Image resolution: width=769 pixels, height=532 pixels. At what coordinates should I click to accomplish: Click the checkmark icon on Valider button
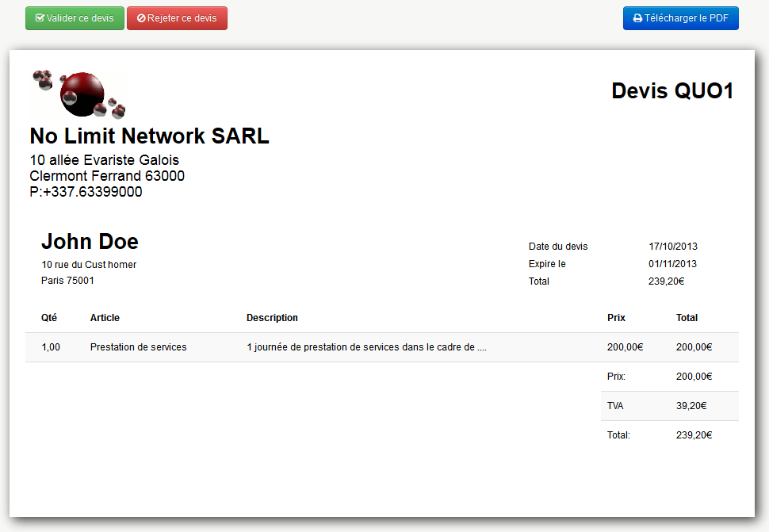point(40,18)
